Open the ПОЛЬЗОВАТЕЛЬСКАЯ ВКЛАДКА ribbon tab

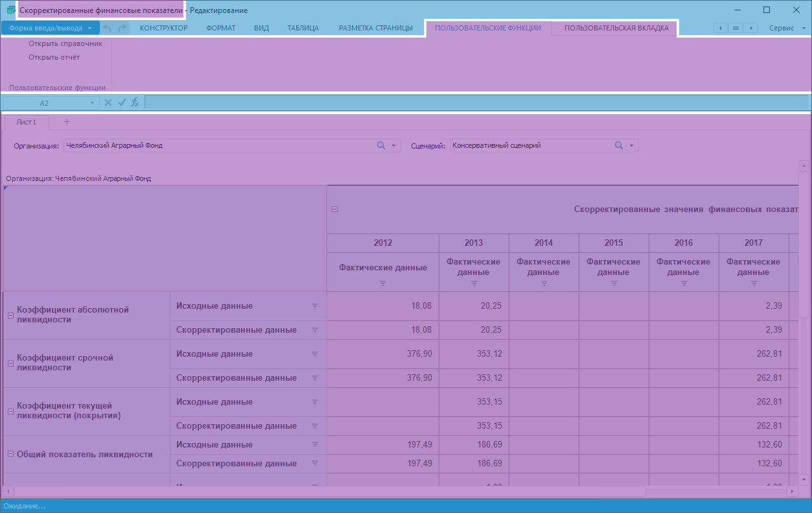tap(616, 29)
